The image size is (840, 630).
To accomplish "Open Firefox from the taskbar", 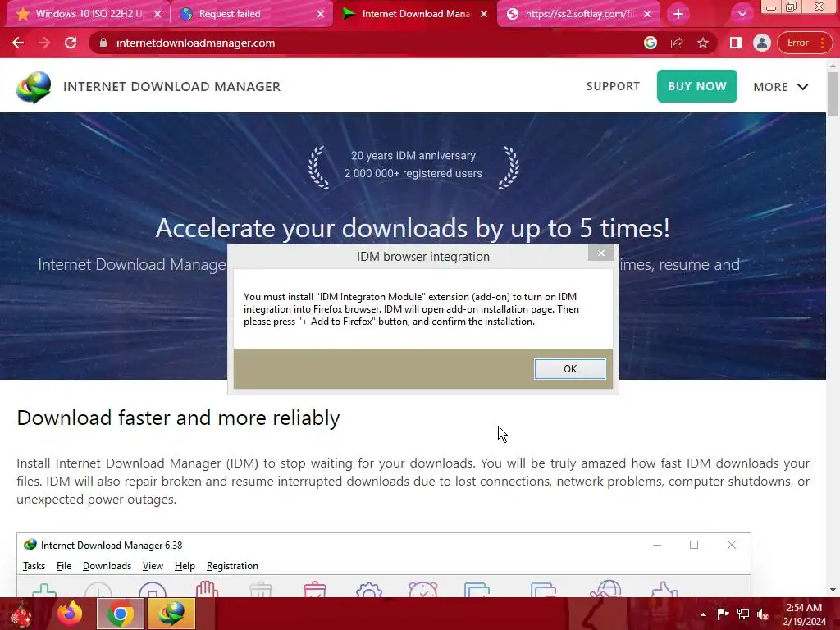I will pyautogui.click(x=71, y=614).
